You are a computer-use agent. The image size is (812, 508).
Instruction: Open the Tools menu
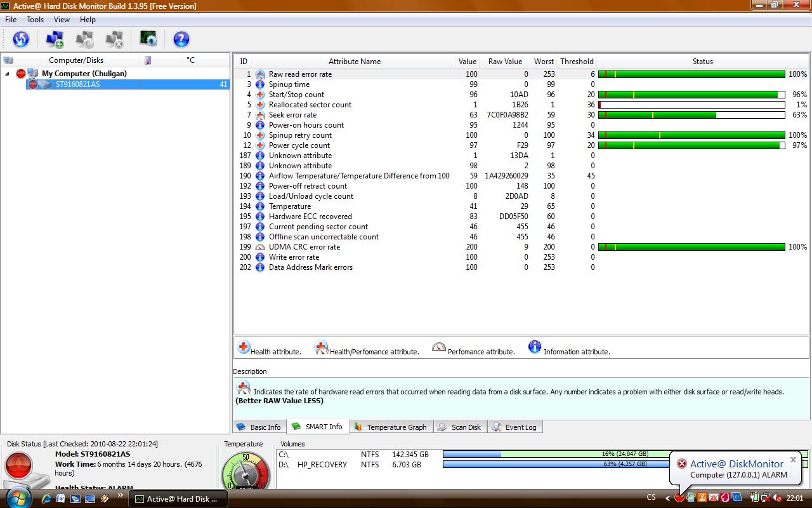coord(35,20)
